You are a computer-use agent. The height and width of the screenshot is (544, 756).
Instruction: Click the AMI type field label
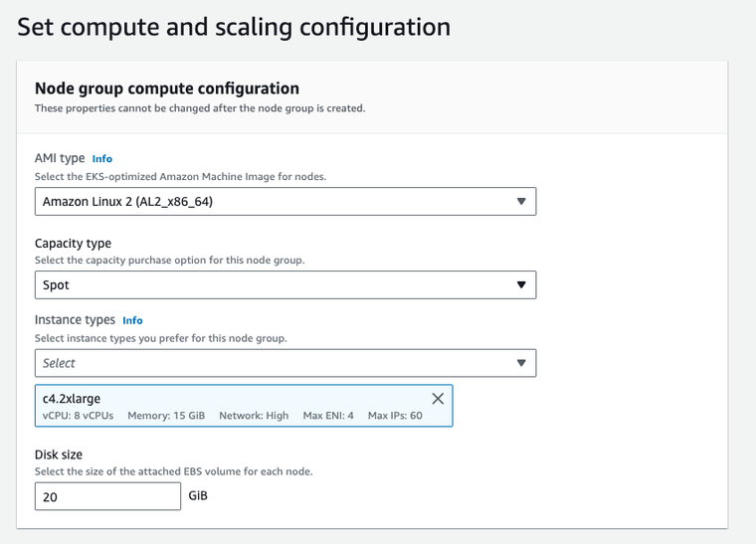(x=60, y=158)
